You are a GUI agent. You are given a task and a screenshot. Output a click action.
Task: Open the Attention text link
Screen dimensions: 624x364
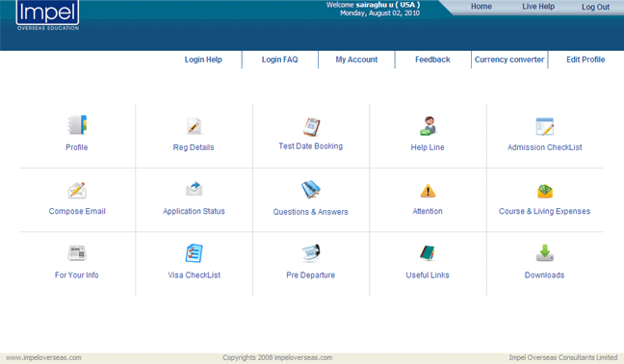click(428, 211)
